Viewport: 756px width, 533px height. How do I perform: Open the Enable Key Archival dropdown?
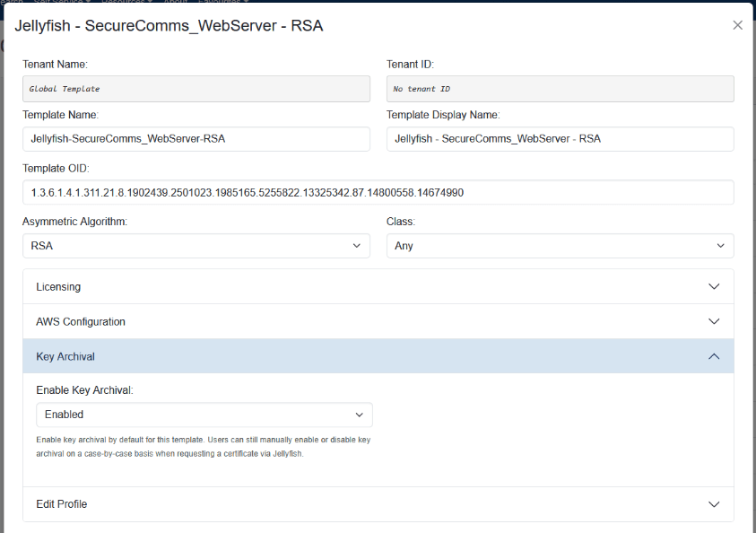[x=204, y=415]
